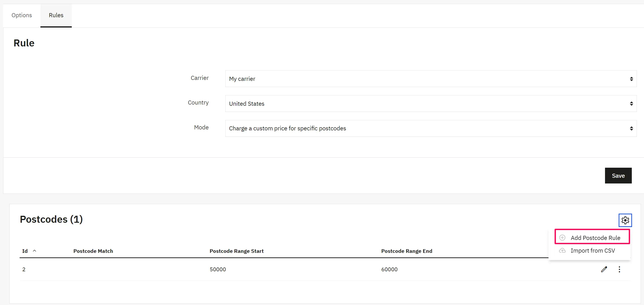Select postcode range start value 50000

[218, 269]
